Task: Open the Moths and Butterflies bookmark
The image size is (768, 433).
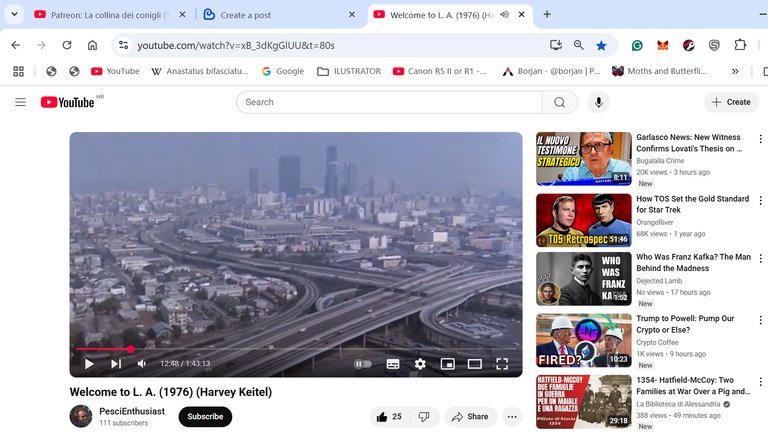Action: pos(660,72)
